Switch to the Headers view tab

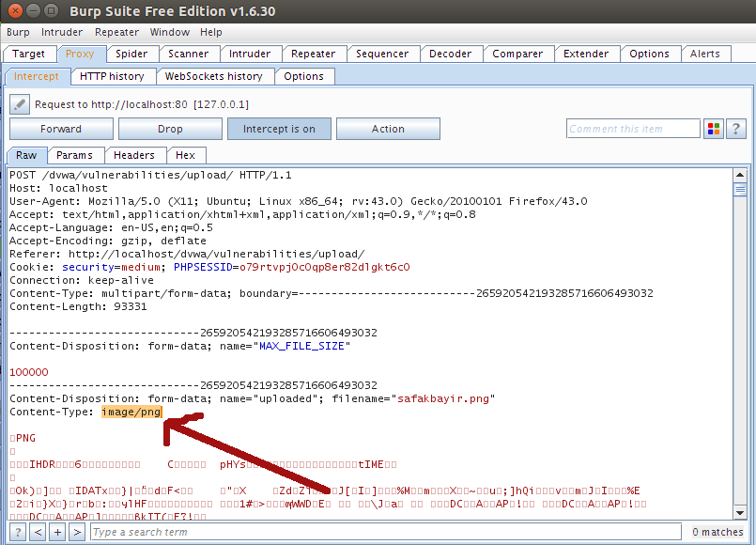point(134,155)
